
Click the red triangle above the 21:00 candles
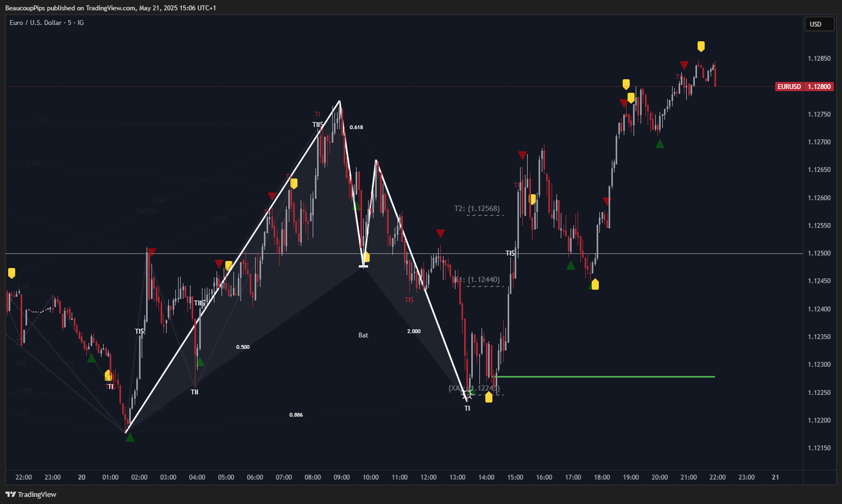tap(684, 66)
